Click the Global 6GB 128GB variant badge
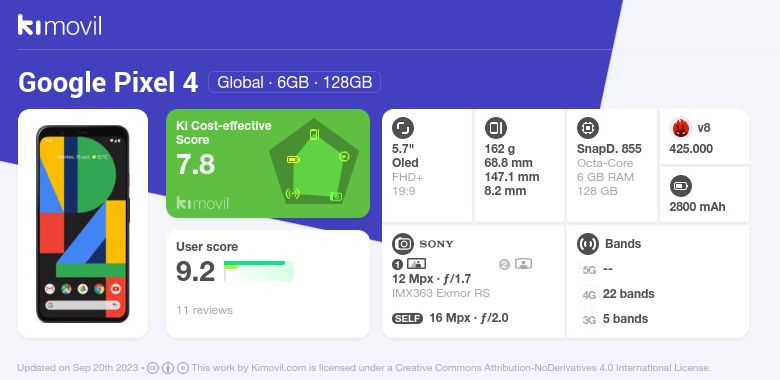This screenshot has width=780, height=380. coord(294,82)
